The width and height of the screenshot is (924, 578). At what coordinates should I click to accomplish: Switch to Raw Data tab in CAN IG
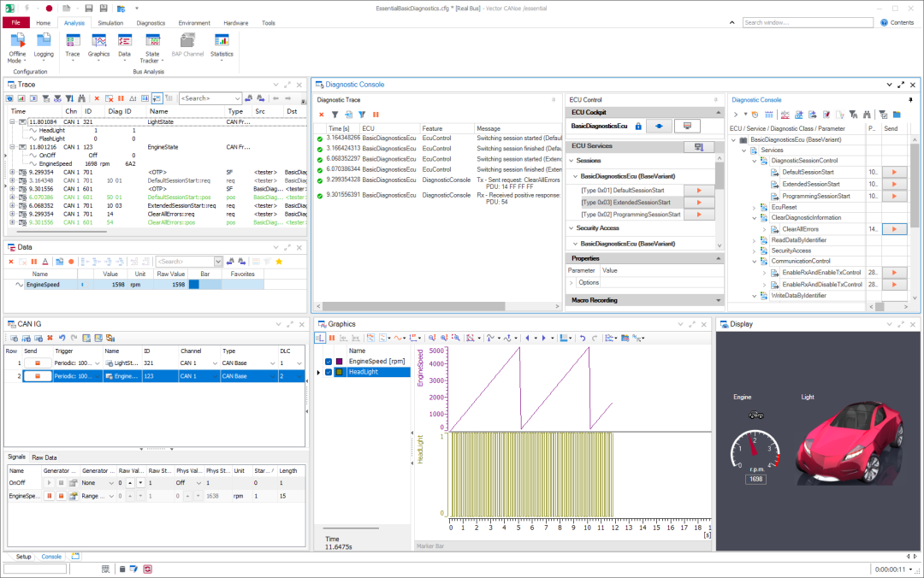[x=44, y=457]
